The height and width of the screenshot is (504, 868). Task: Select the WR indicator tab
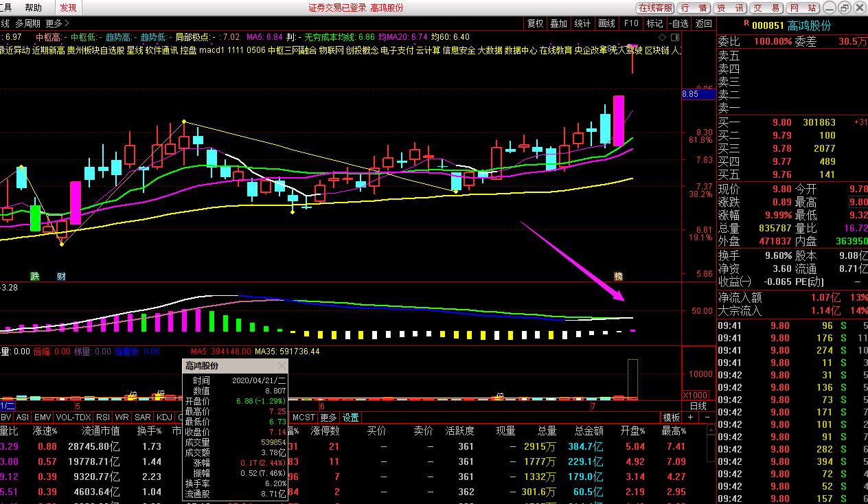(122, 417)
